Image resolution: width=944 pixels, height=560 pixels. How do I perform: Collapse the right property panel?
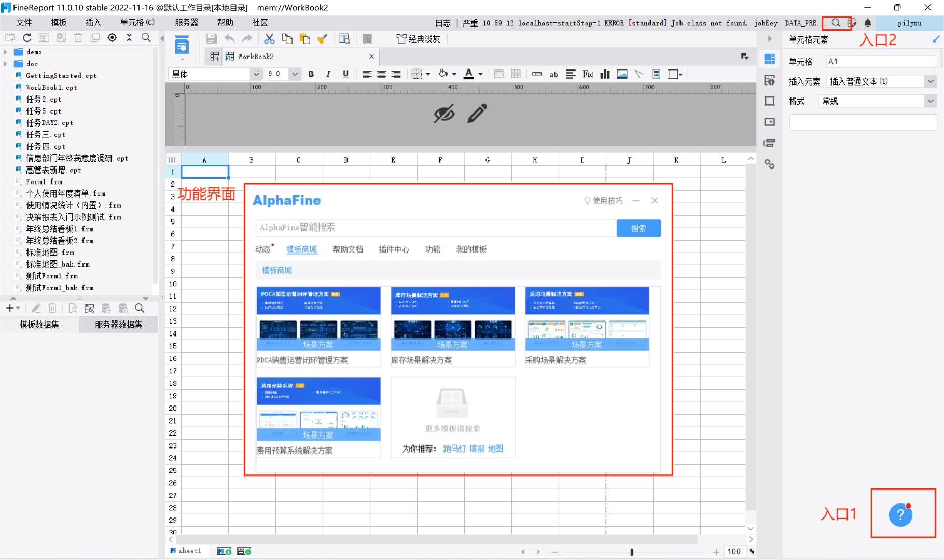click(770, 39)
